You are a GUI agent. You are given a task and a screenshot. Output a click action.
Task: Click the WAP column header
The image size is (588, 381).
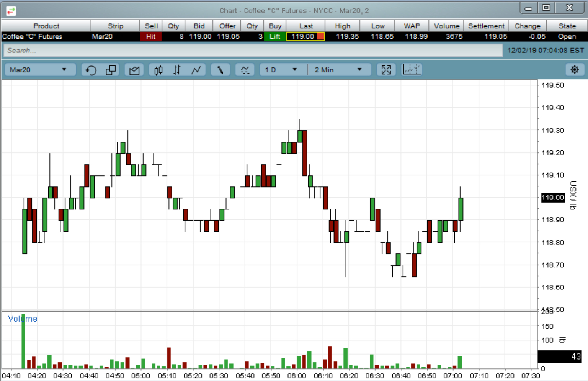412,26
